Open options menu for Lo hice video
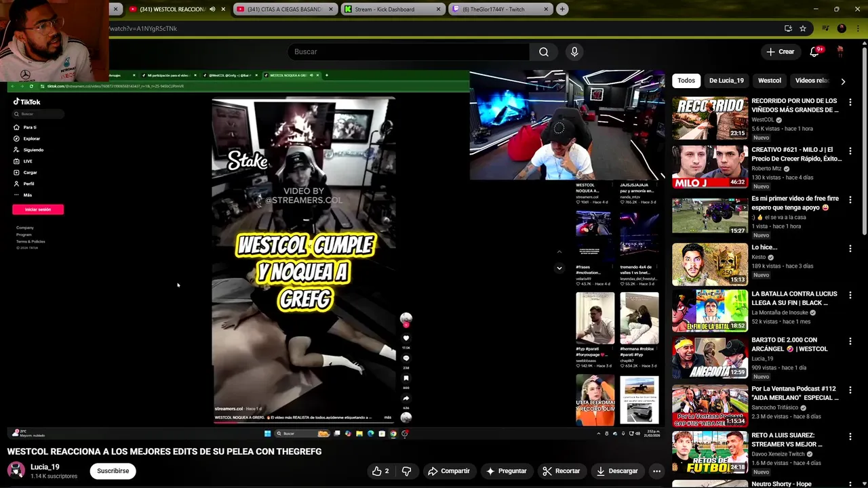 850,249
